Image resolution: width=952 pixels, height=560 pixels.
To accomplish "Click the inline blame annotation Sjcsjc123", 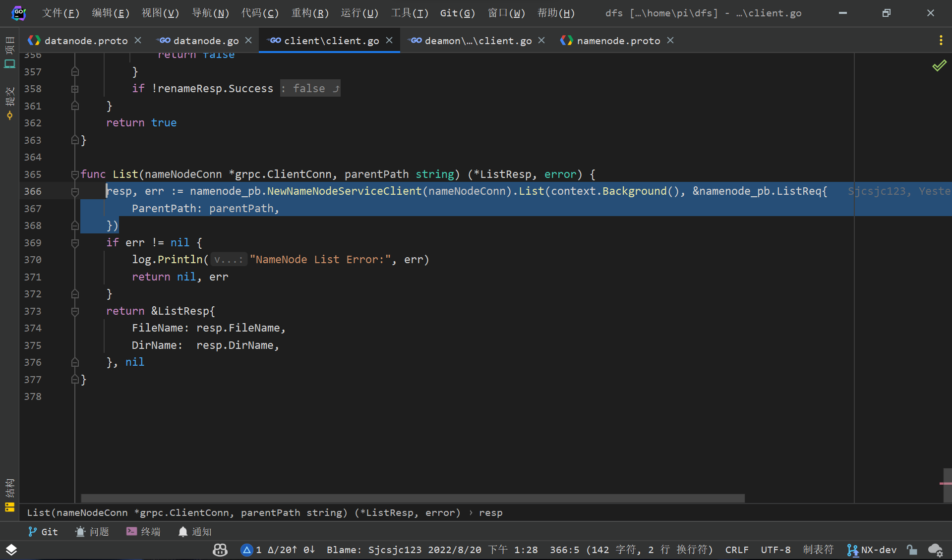I will (x=899, y=191).
